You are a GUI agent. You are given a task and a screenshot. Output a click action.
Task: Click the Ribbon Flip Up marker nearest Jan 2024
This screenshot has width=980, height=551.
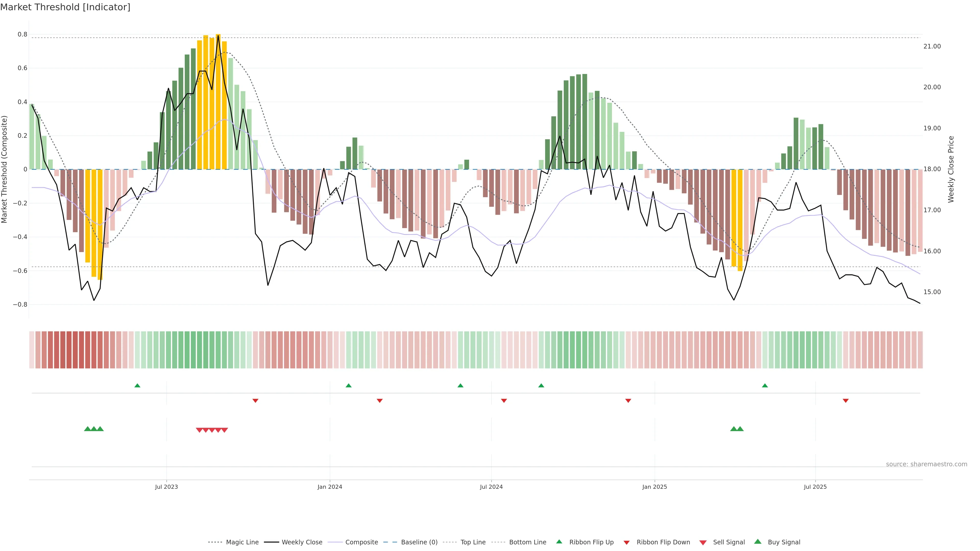tap(348, 386)
